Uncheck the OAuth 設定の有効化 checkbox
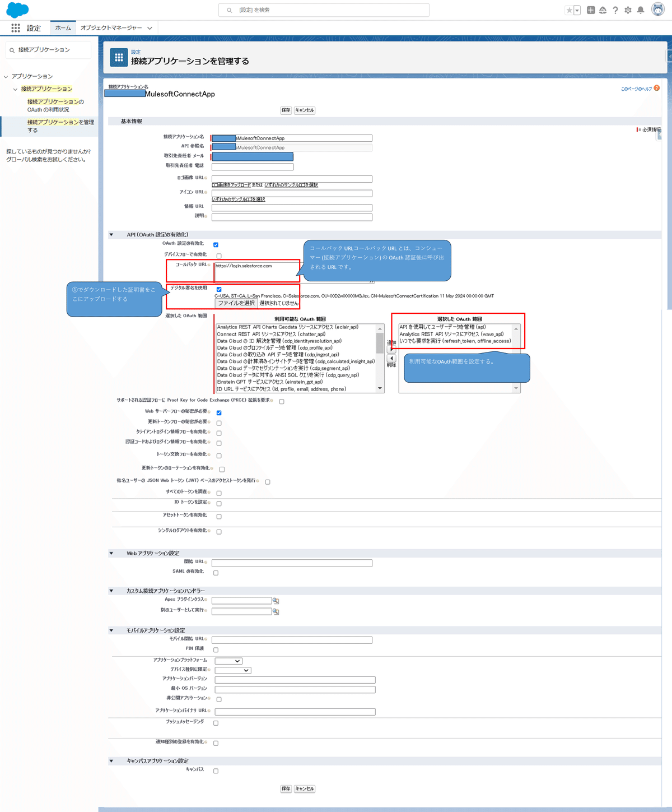672x812 pixels. click(216, 244)
